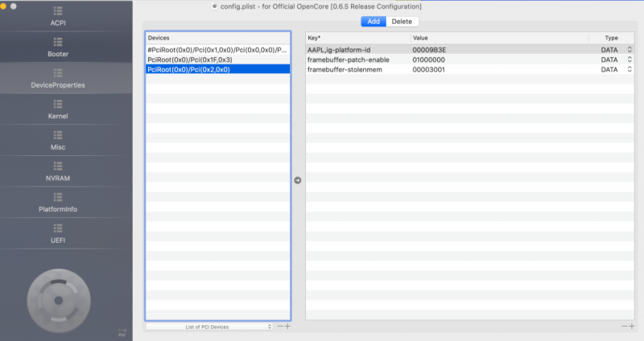Select the framebuffer-patch-enable key cell

pyautogui.click(x=349, y=60)
